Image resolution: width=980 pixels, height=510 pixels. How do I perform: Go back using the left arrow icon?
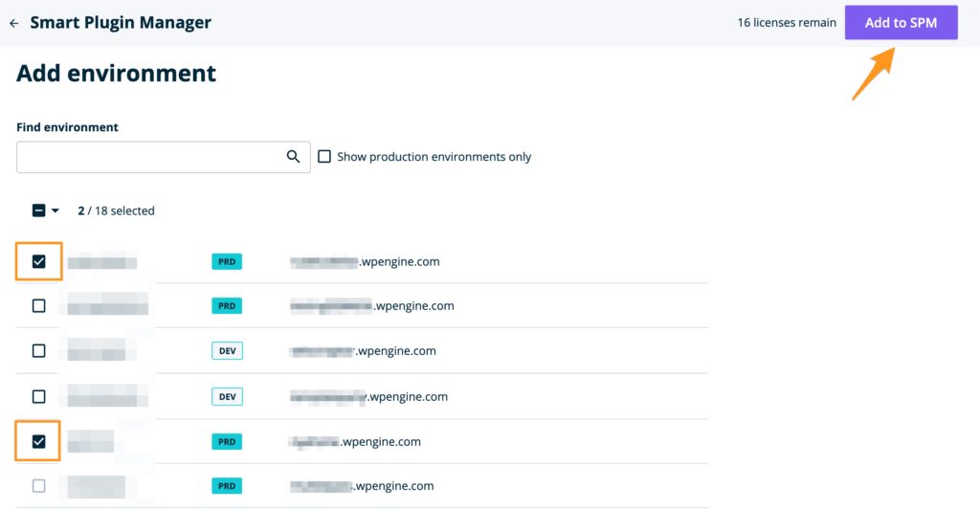[13, 23]
